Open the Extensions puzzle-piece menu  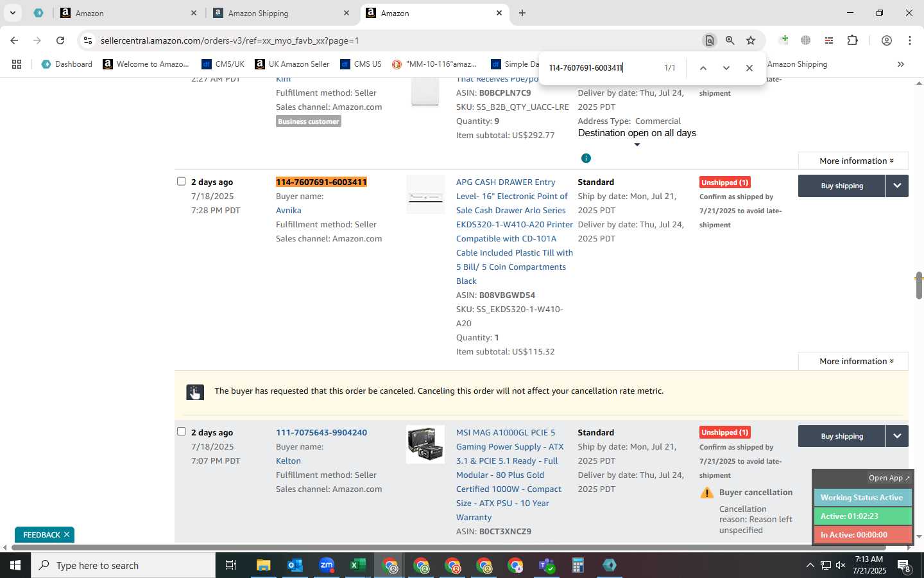click(x=852, y=40)
